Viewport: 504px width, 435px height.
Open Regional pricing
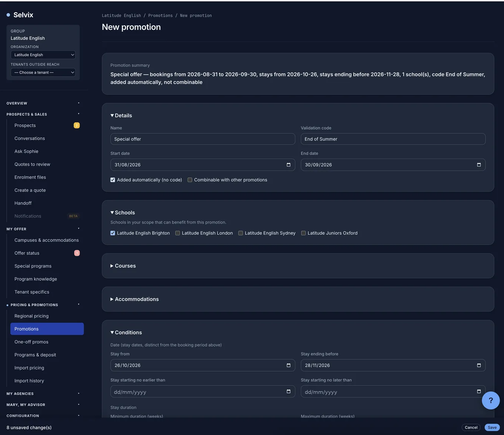tap(47, 316)
